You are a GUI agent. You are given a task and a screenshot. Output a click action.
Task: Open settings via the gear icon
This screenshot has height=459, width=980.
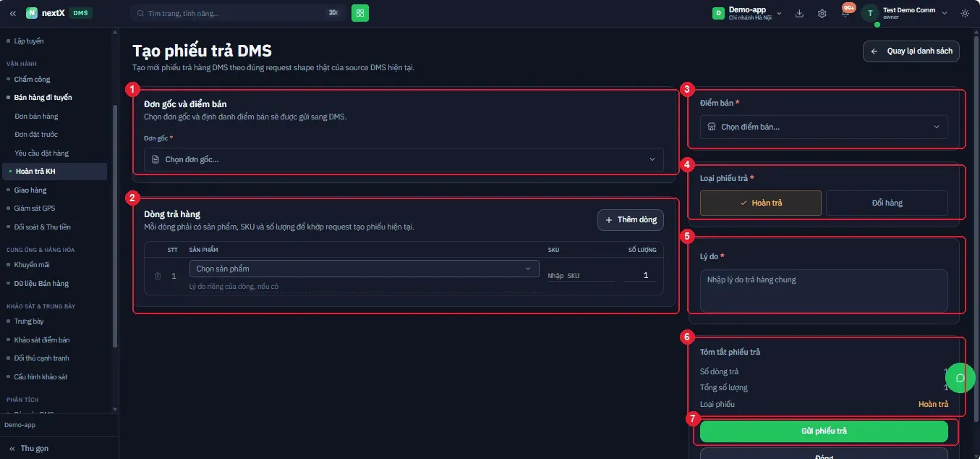click(822, 13)
